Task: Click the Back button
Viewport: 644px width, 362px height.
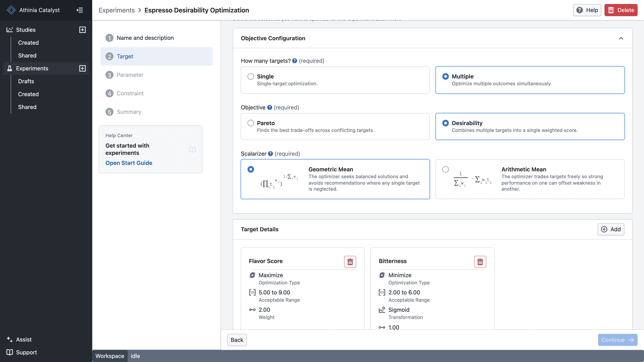Action: click(237, 340)
